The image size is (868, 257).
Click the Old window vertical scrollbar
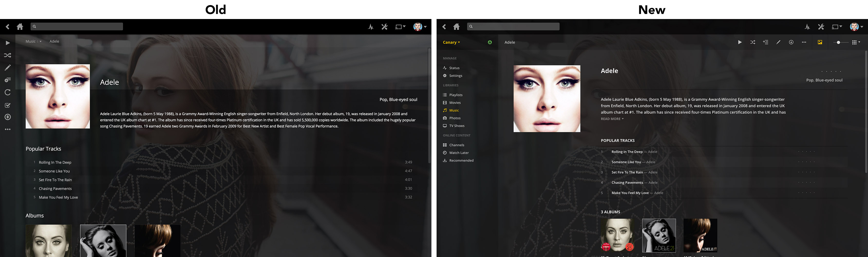coord(429,106)
